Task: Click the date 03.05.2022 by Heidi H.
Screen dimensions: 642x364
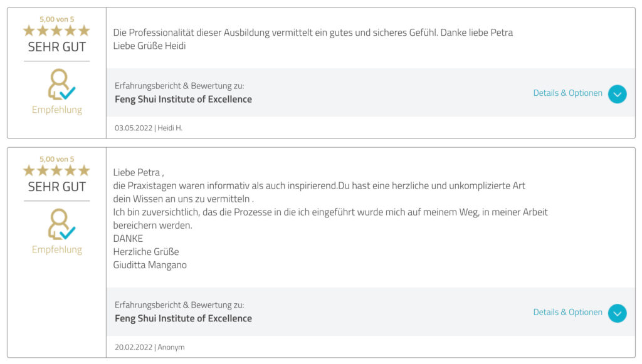Action: (134, 128)
